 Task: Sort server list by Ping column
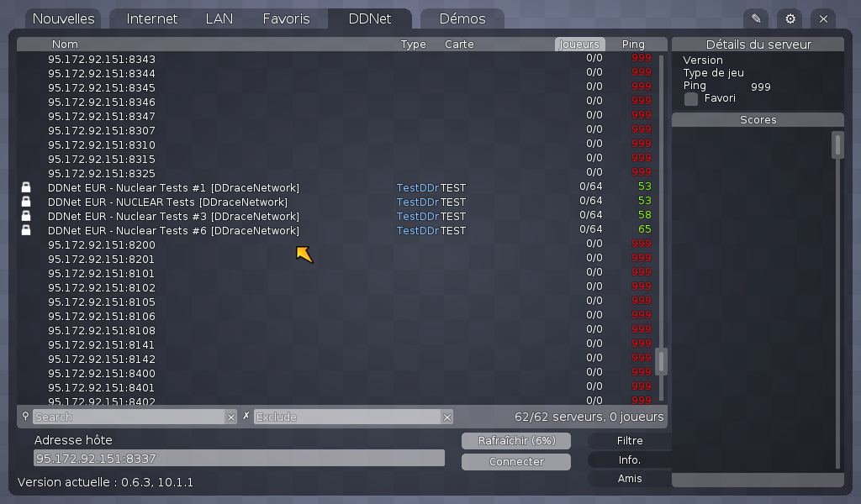click(x=633, y=45)
